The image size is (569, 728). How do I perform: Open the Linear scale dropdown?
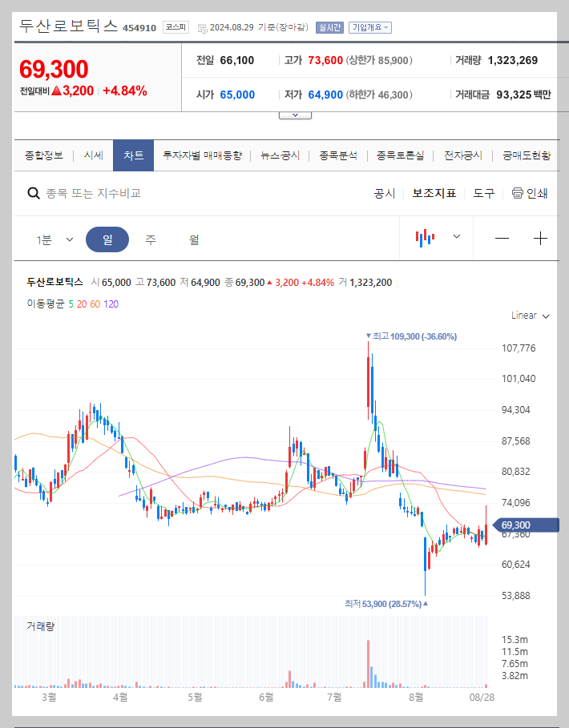pos(529,315)
